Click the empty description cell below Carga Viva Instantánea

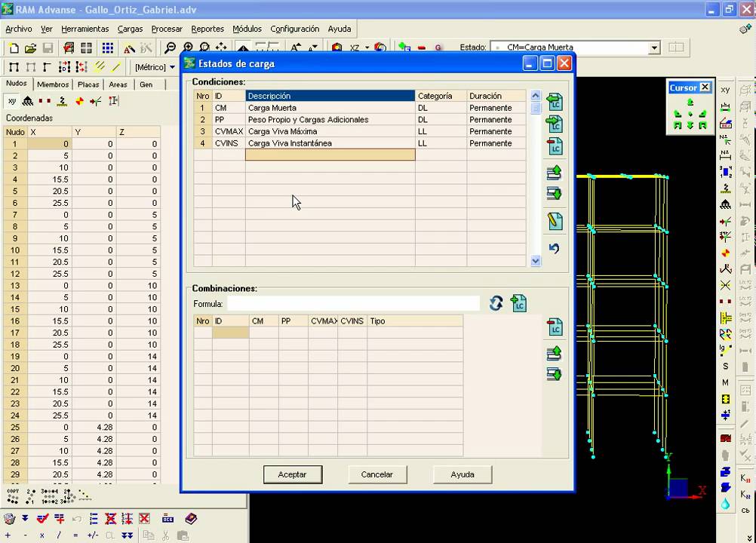(x=330, y=155)
